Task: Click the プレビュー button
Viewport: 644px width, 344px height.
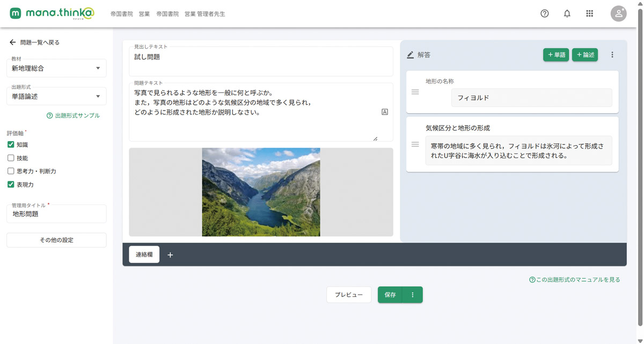Action: (349, 295)
